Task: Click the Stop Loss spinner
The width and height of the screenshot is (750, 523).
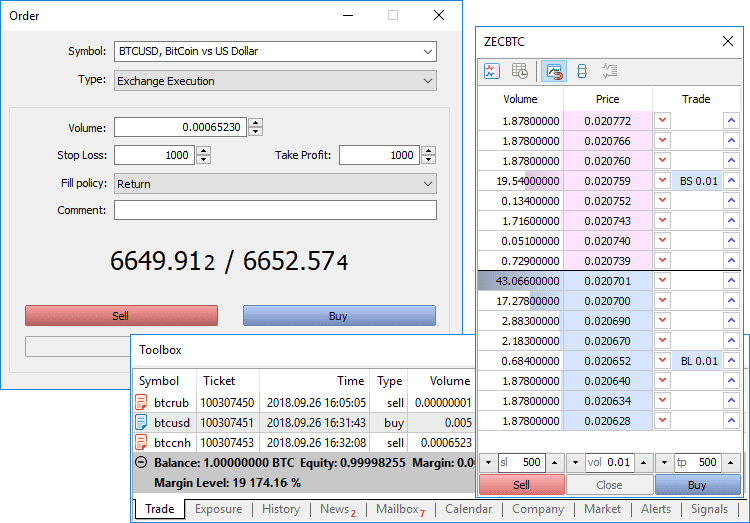Action: [203, 155]
